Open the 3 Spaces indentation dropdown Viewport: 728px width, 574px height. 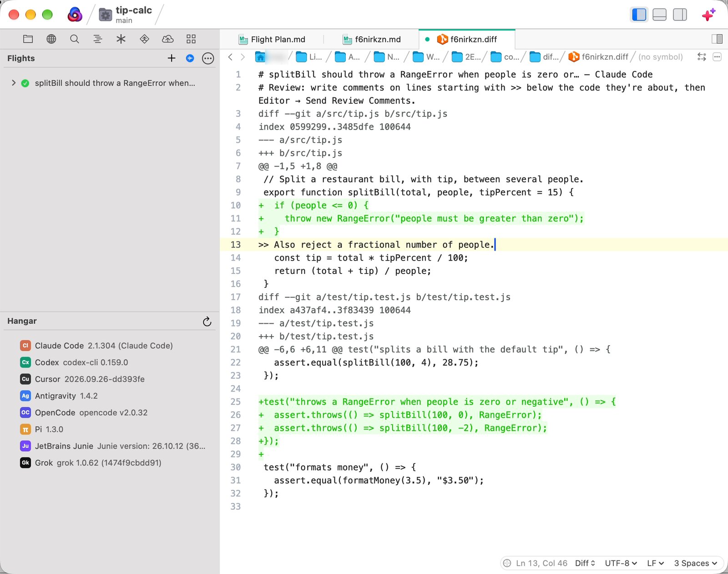click(696, 563)
